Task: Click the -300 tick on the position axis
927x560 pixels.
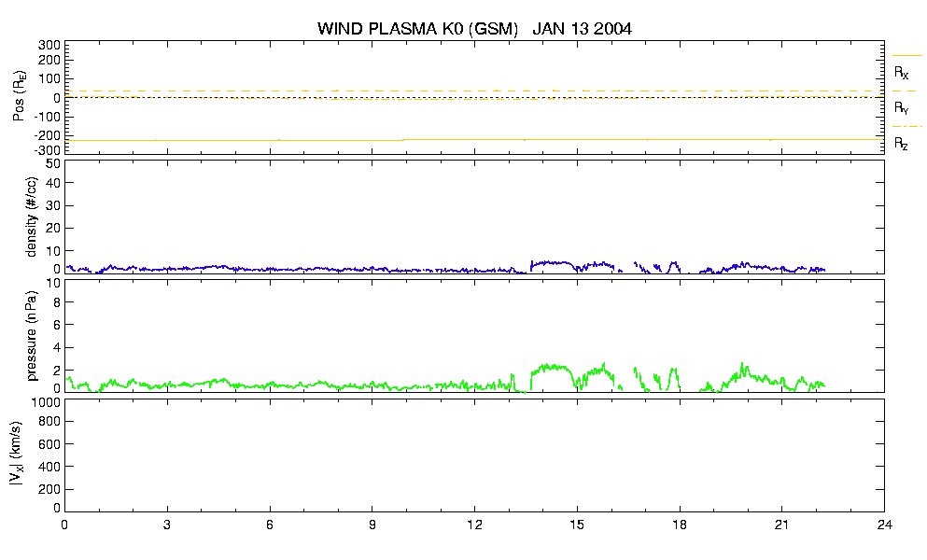Action: coord(46,151)
